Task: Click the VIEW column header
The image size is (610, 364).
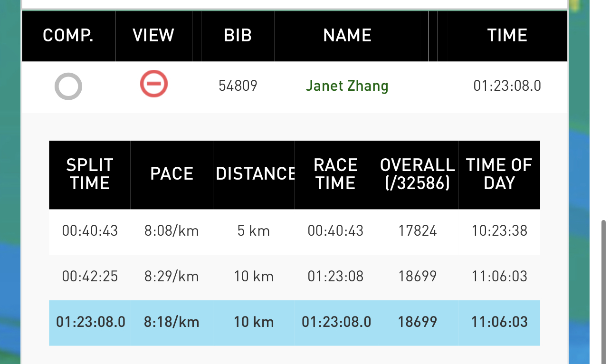Action: (153, 36)
